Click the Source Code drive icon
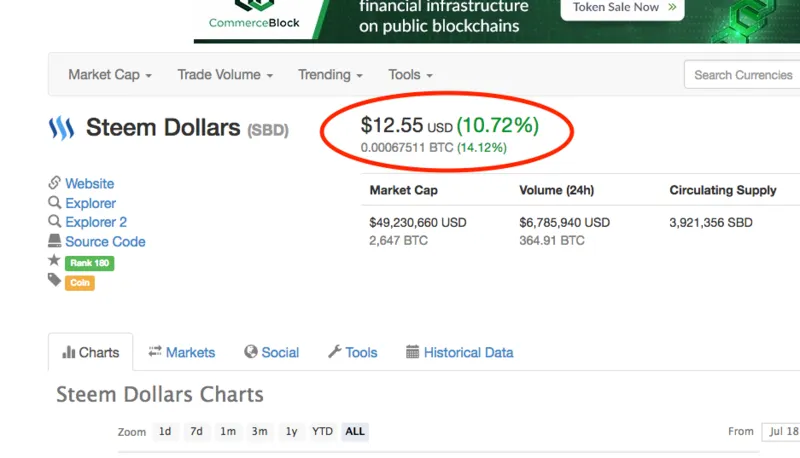This screenshot has width=800, height=458. [x=55, y=240]
